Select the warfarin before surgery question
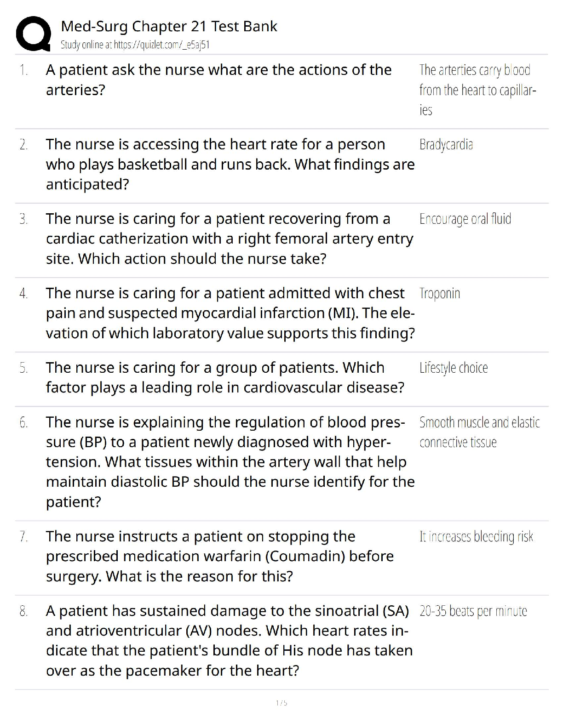The image size is (563, 728). click(219, 556)
